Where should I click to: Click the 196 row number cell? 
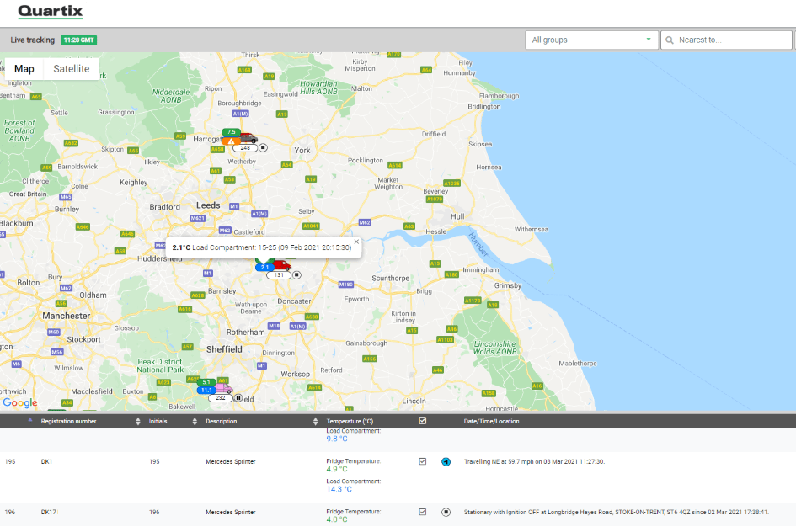click(x=10, y=513)
